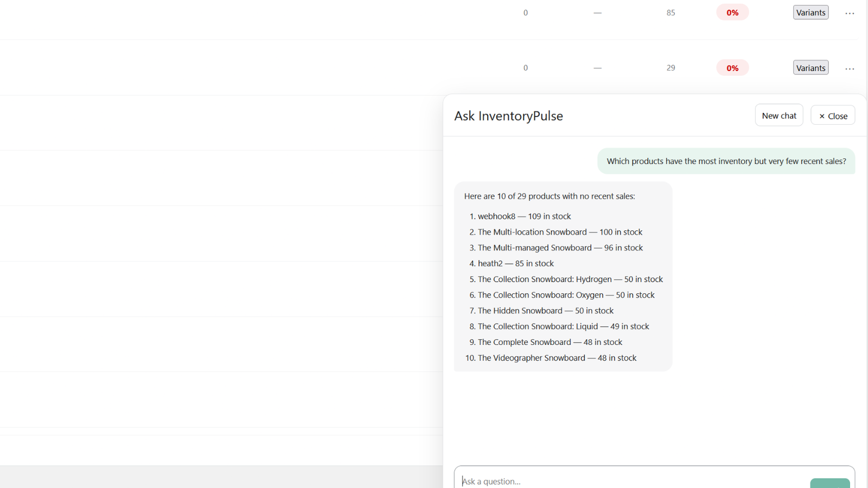Click the dash cell in the 85-stock row
Image resolution: width=868 pixels, height=488 pixels.
click(x=597, y=12)
